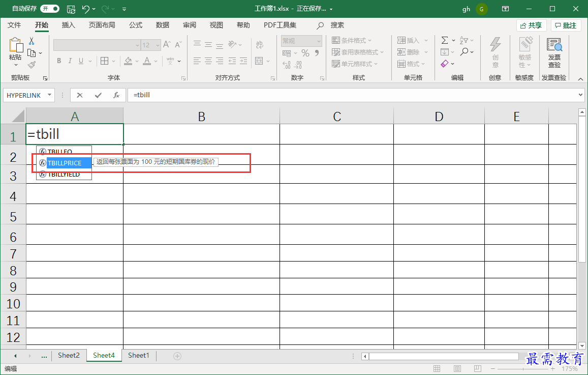Image resolution: width=588 pixels, height=375 pixels.
Task: Click the Undo arrow icon
Action: point(86,9)
